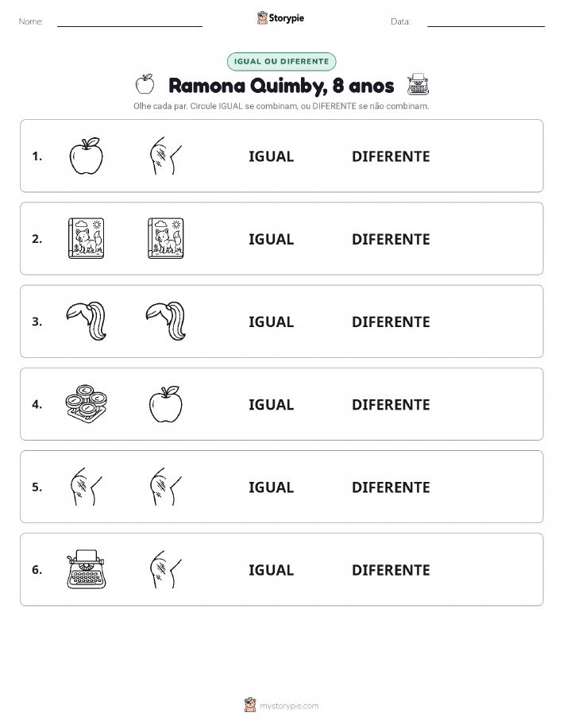Choose DIFERENTE for row 4
This screenshot has width=563, height=728.
pyautogui.click(x=391, y=404)
